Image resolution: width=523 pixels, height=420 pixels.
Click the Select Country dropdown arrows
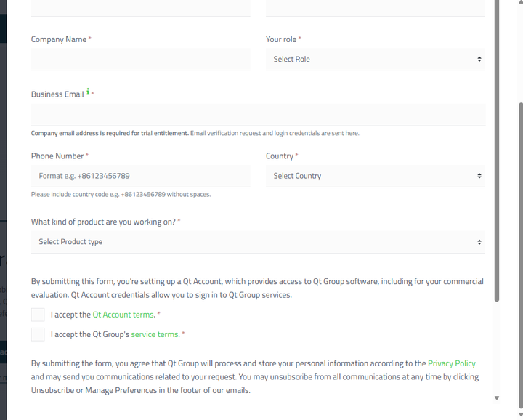[x=479, y=176]
